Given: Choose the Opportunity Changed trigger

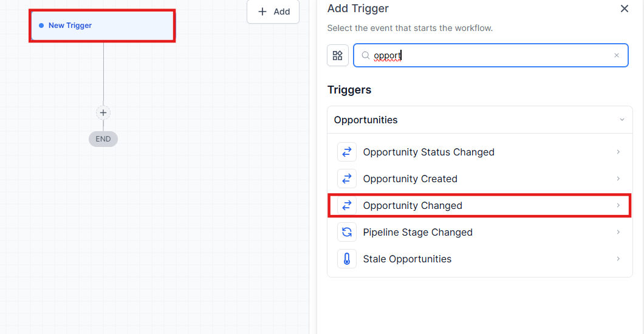Looking at the screenshot, I should (x=413, y=206).
